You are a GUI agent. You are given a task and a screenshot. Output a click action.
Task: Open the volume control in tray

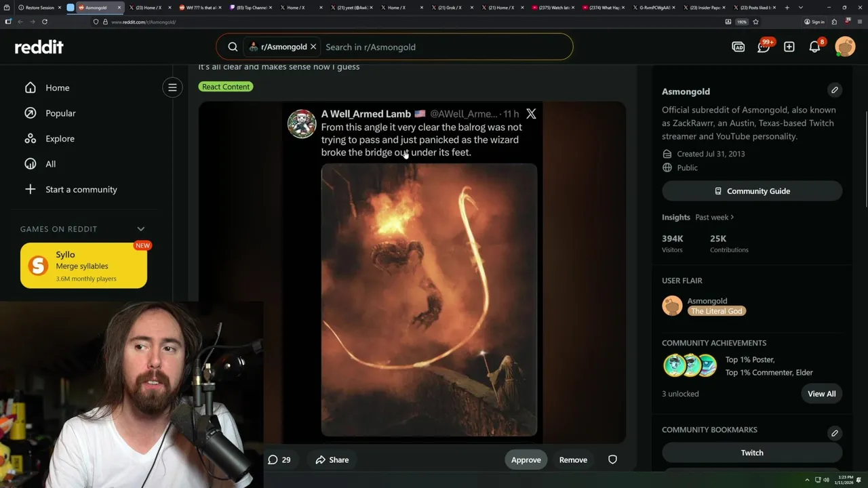826,480
